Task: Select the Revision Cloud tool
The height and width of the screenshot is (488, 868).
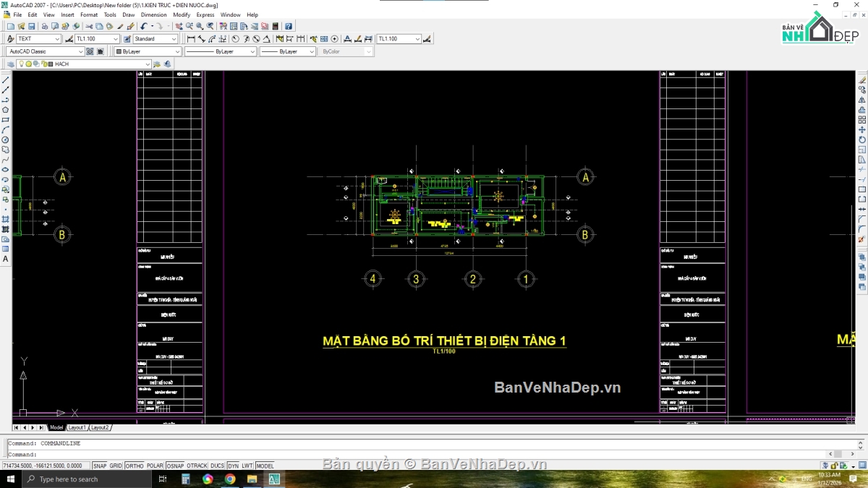Action: coord(6,150)
